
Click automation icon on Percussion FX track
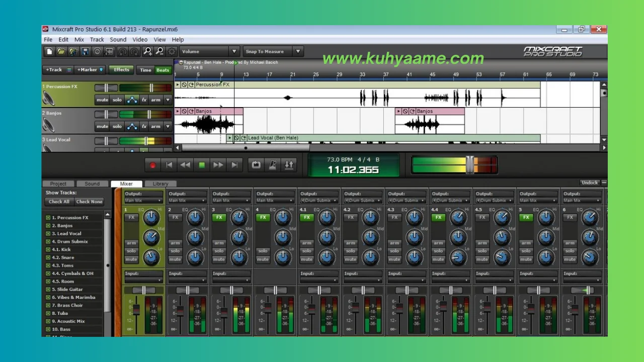click(x=132, y=100)
